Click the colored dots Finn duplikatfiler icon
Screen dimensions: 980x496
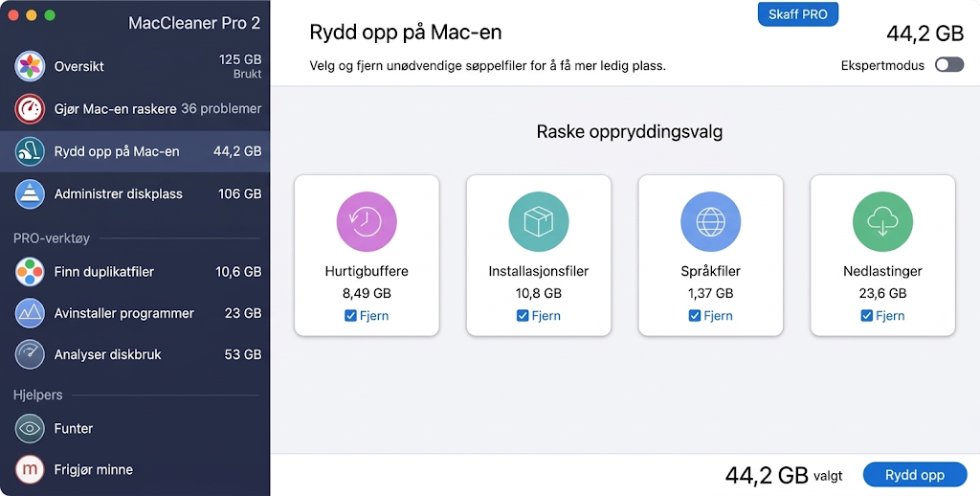point(30,271)
